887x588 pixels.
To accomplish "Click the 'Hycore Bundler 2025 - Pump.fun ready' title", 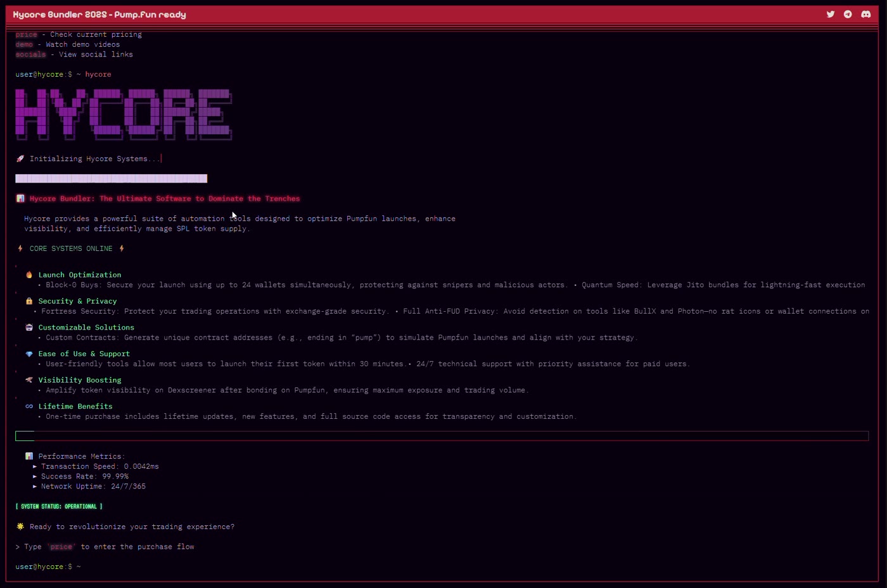I will pos(99,15).
